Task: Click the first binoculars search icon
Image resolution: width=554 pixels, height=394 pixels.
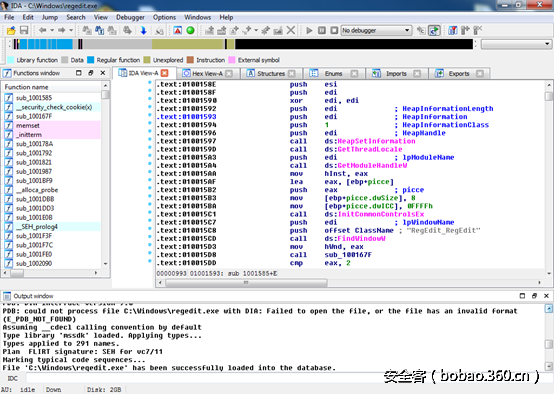Action: (87, 30)
